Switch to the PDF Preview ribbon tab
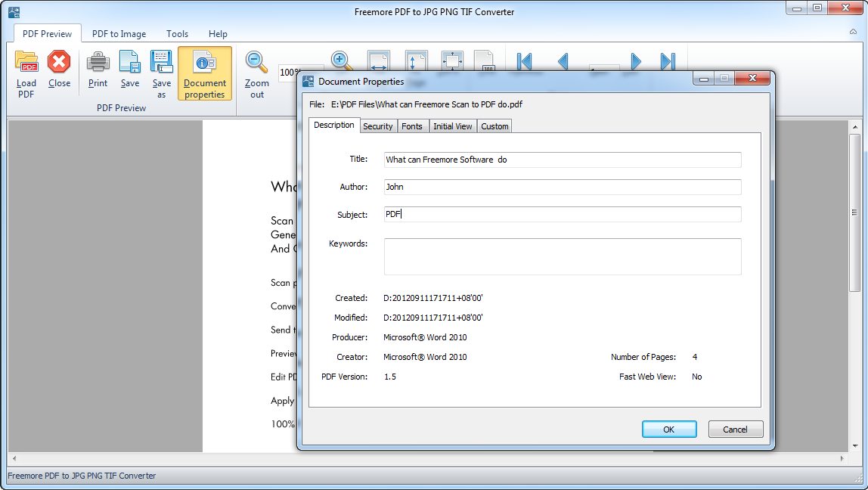This screenshot has width=868, height=490. [x=47, y=34]
